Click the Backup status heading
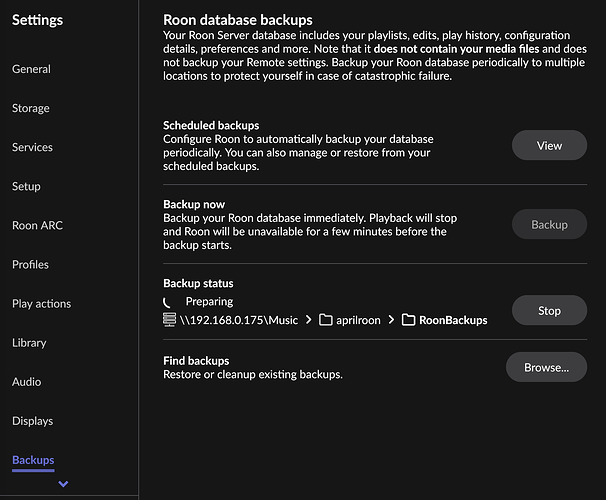Viewport: 606px width, 500px height. pos(198,284)
